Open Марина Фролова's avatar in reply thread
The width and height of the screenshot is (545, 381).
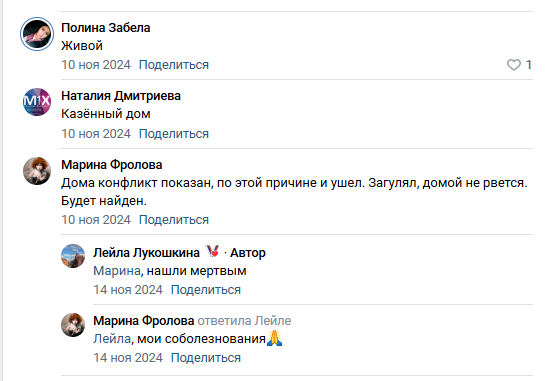[x=73, y=325]
